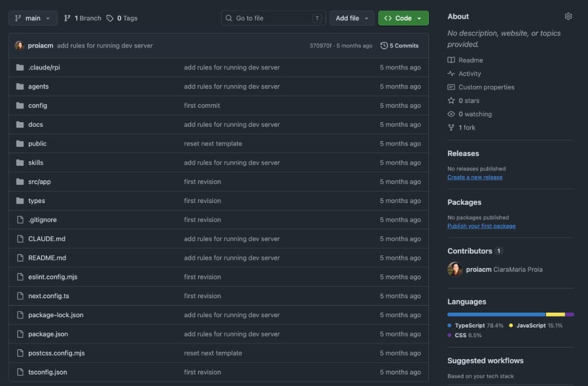Click the 1 Branch link

pos(83,18)
